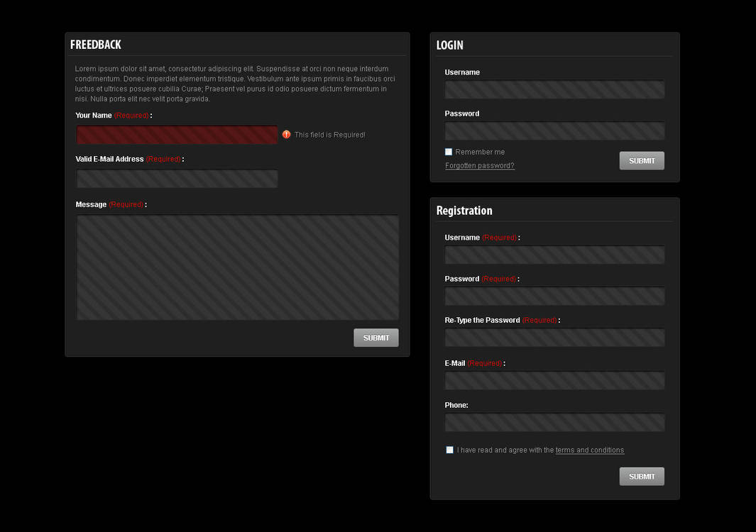Click the Login Password field
The image size is (756, 532).
[x=554, y=131]
